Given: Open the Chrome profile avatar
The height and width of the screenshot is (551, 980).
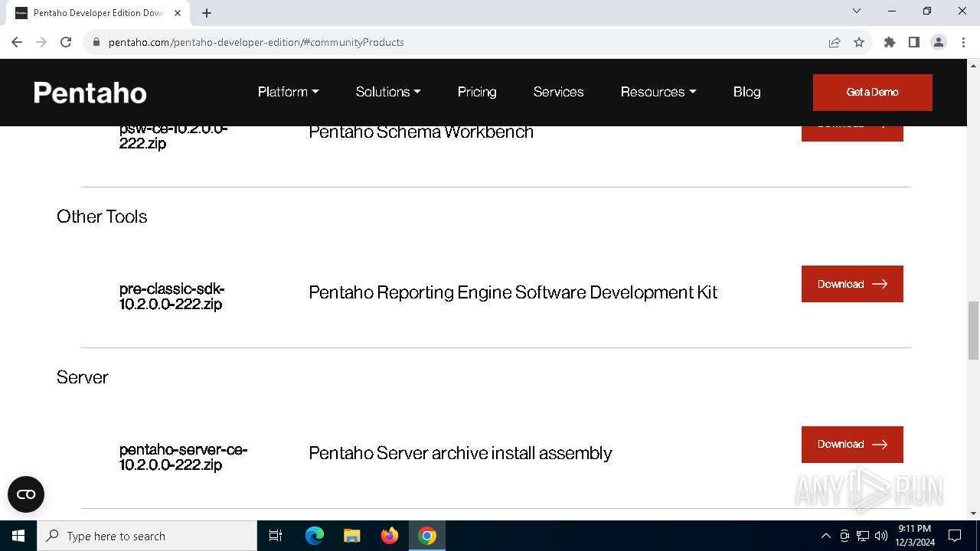Looking at the screenshot, I should [939, 42].
